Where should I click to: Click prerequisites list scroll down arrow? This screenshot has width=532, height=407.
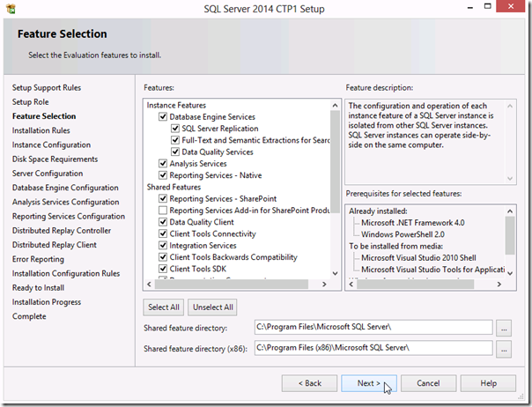(x=510, y=273)
